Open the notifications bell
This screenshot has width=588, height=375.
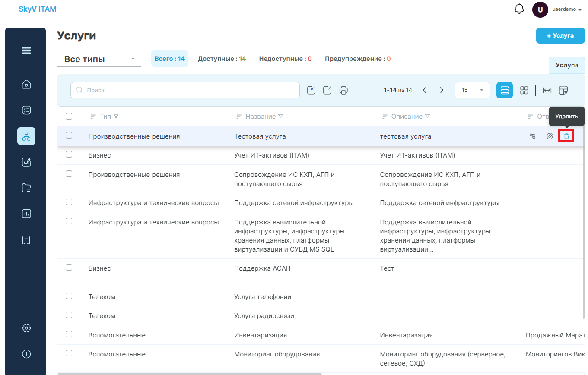pyautogui.click(x=519, y=9)
